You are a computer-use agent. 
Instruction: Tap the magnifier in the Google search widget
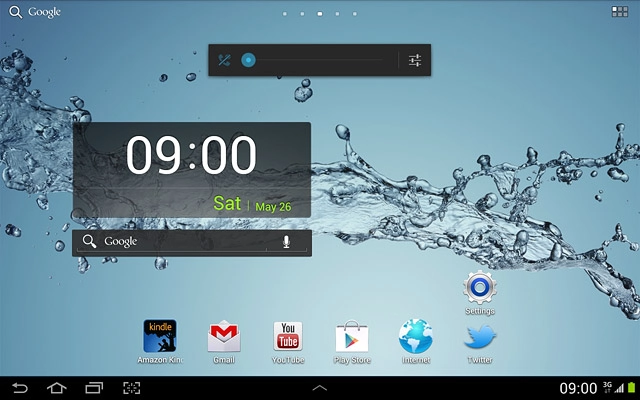pos(89,241)
